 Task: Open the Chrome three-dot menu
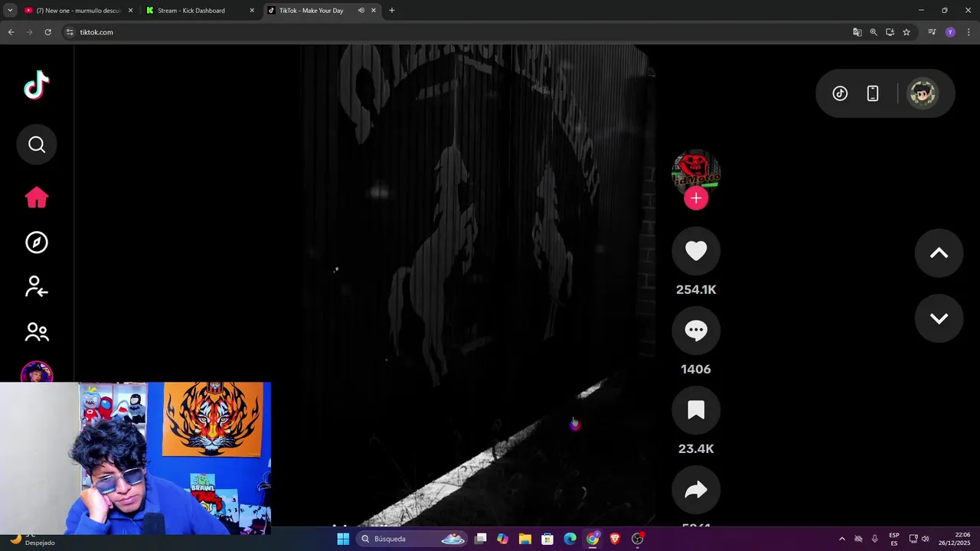pos(969,32)
